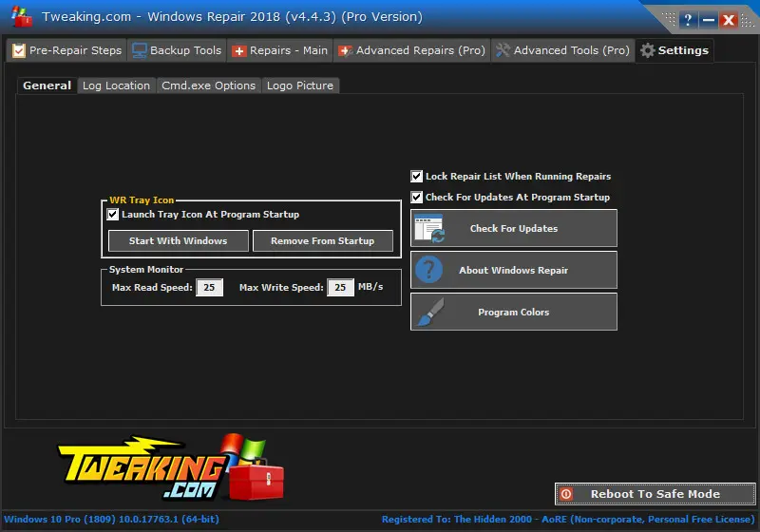Viewport: 760px width, 532px height.
Task: Click the Backup Tools monitor icon
Action: click(x=139, y=50)
